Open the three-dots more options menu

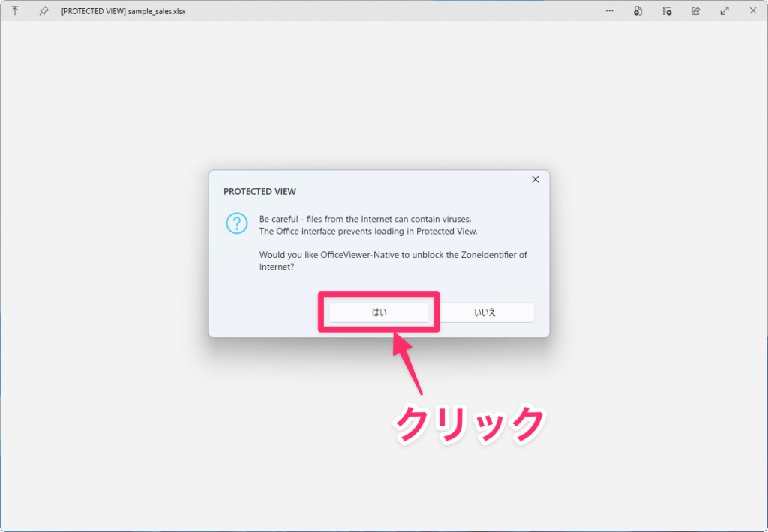(609, 11)
